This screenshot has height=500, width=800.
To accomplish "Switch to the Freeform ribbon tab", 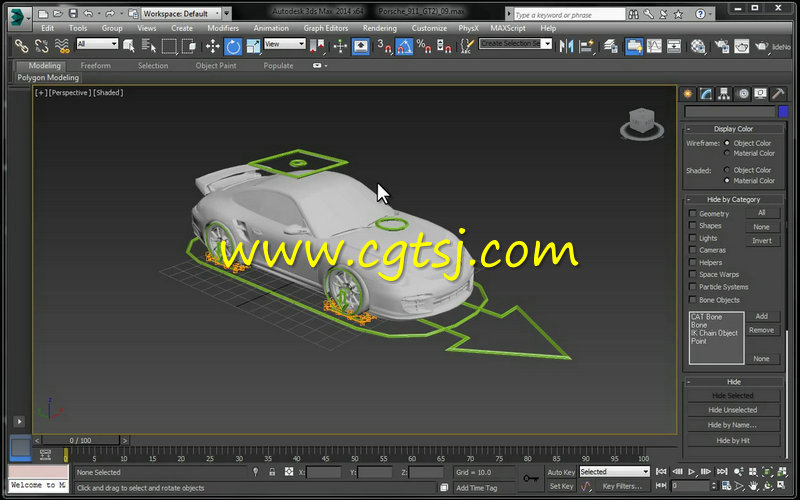I will pyautogui.click(x=95, y=66).
